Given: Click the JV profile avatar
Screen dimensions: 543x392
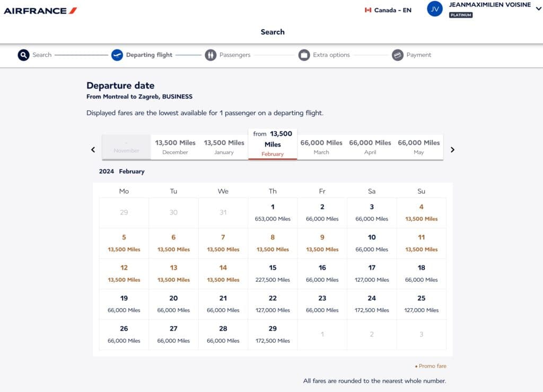Looking at the screenshot, I should point(435,9).
